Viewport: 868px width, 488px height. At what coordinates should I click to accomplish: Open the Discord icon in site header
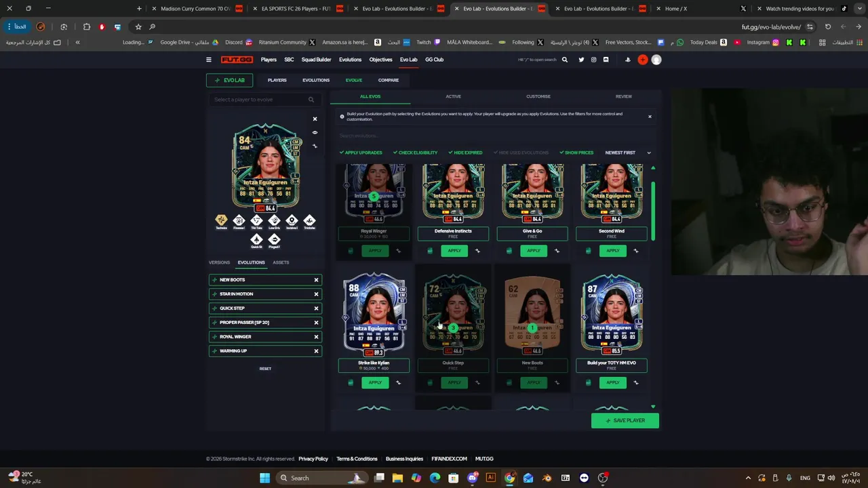pyautogui.click(x=606, y=60)
